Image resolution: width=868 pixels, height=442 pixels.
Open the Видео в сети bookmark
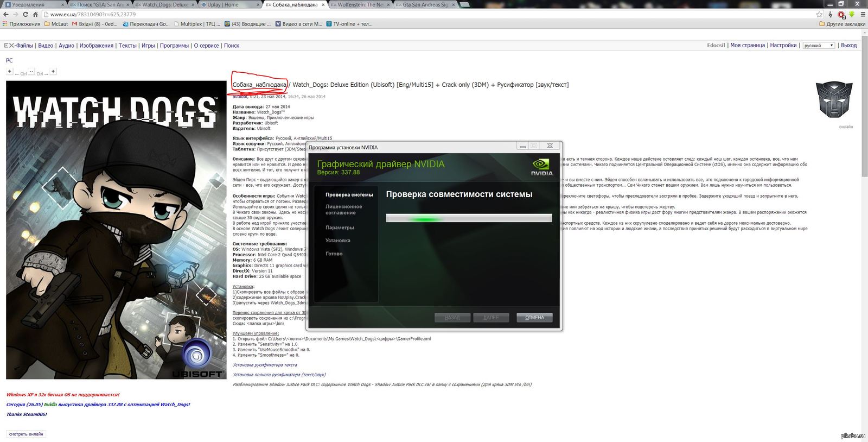(x=299, y=24)
